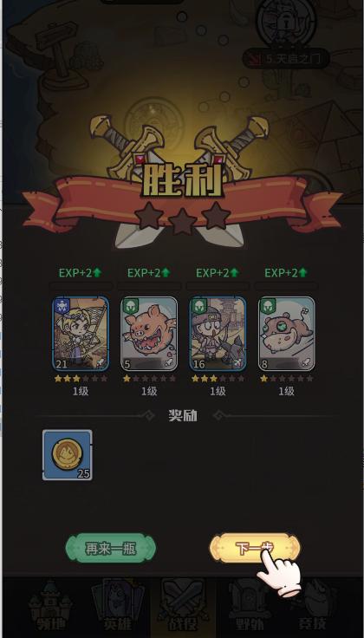Open the 竞技 arena tab
This screenshot has height=638, width=364.
314,608
